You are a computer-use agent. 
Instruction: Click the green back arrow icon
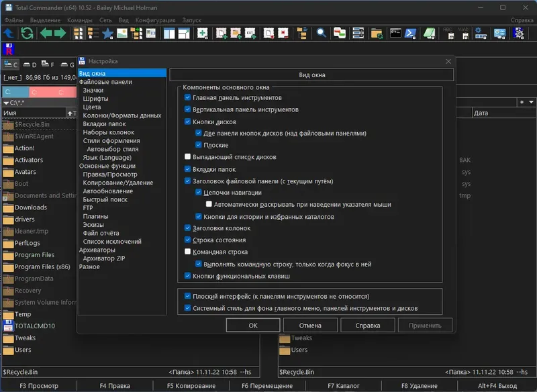pos(45,33)
